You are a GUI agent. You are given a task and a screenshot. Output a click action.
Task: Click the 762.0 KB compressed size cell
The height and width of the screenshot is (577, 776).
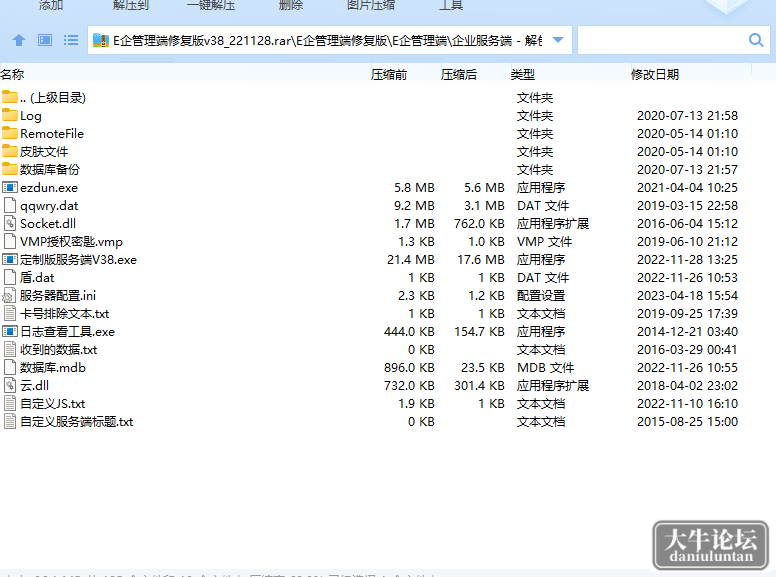coord(480,224)
